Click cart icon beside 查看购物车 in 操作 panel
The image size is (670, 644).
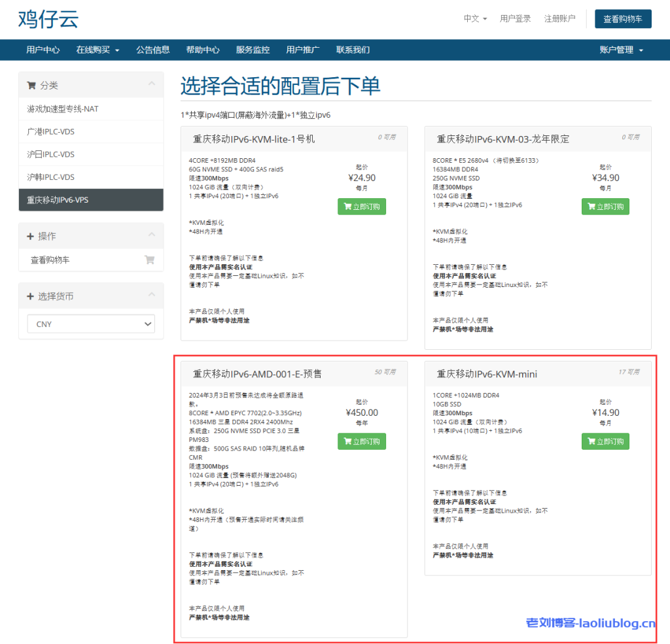click(x=150, y=260)
